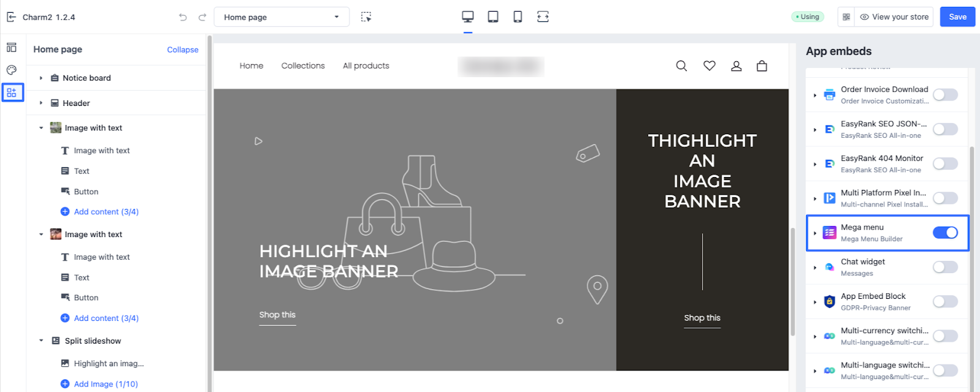The image size is (980, 392).
Task: Click the EasyRank 404 Monitor app icon
Action: [829, 164]
